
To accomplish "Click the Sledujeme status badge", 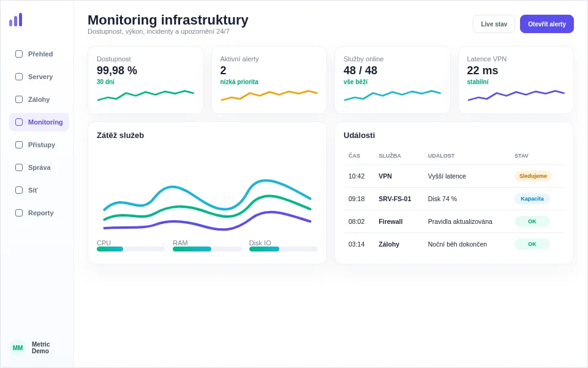I will click(533, 176).
